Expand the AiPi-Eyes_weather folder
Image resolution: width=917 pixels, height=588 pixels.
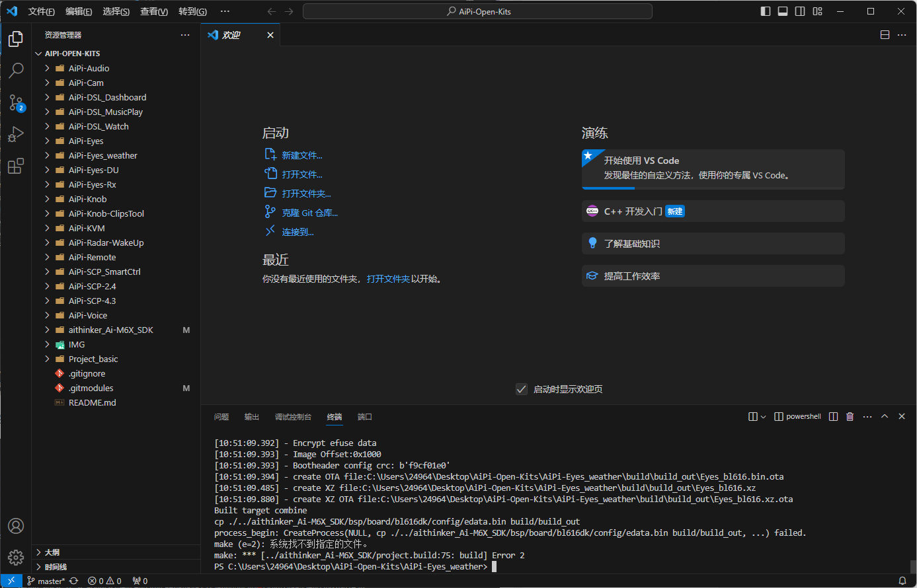pyautogui.click(x=116, y=155)
